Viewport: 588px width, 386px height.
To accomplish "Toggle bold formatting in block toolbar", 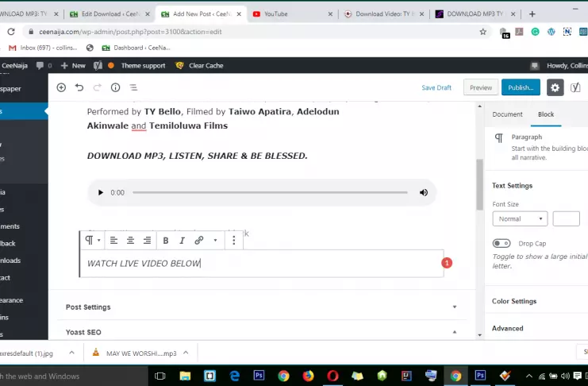I will [165, 241].
